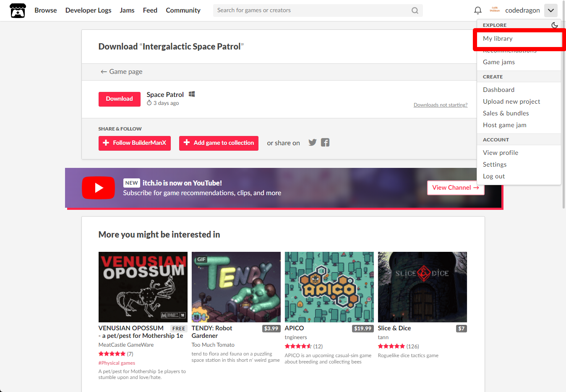Follow BuilderManX button
The height and width of the screenshot is (392, 566).
point(135,143)
